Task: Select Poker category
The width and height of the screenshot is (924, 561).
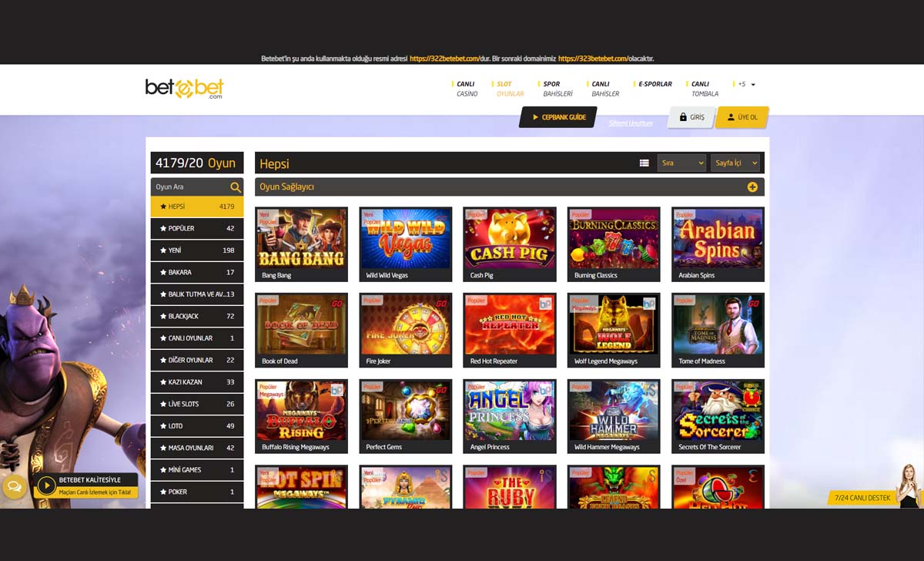Action: click(196, 492)
